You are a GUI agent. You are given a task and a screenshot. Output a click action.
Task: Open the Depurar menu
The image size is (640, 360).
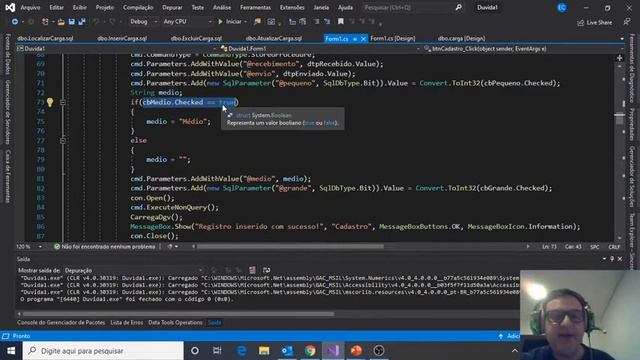click(172, 7)
